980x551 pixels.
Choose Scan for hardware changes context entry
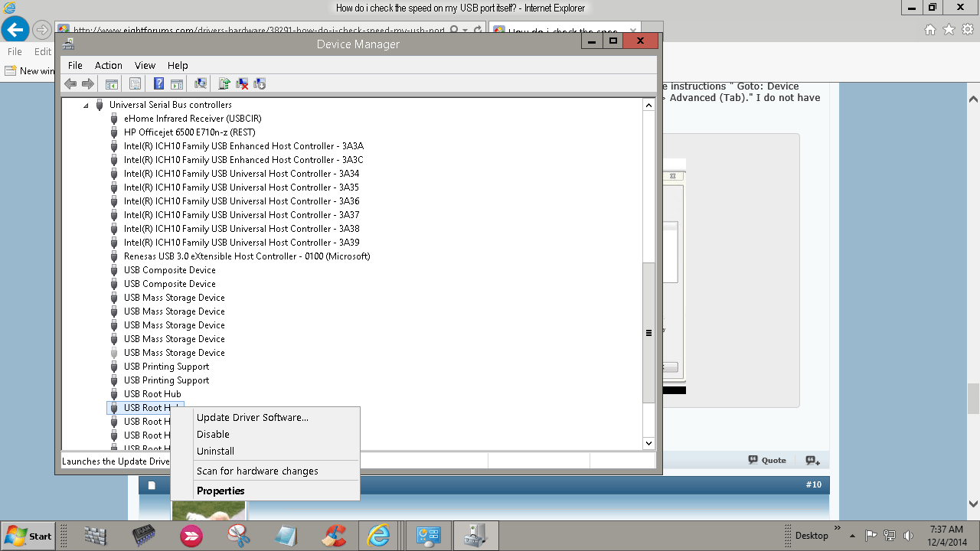pos(265,471)
